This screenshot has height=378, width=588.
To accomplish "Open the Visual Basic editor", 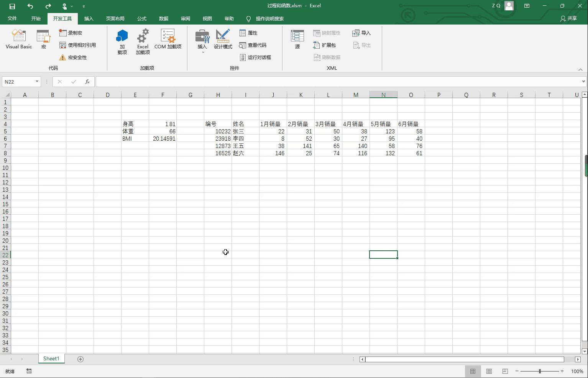I will [x=18, y=38].
